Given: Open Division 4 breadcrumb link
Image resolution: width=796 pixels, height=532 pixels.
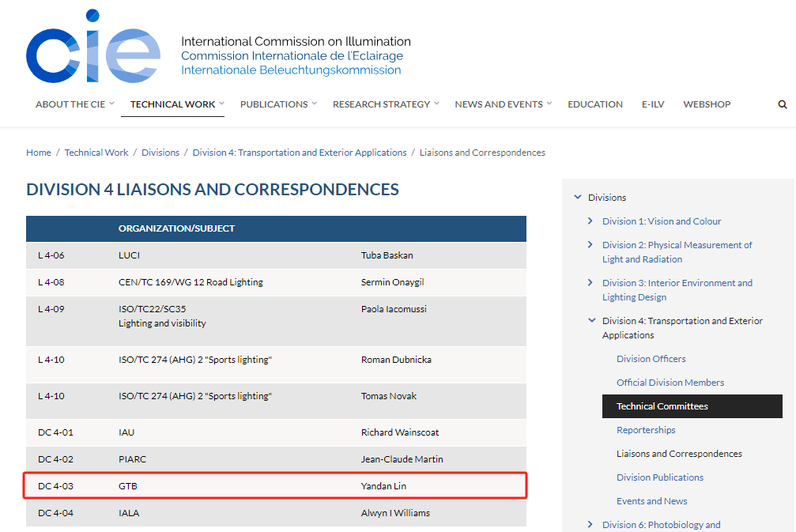Looking at the screenshot, I should point(300,153).
